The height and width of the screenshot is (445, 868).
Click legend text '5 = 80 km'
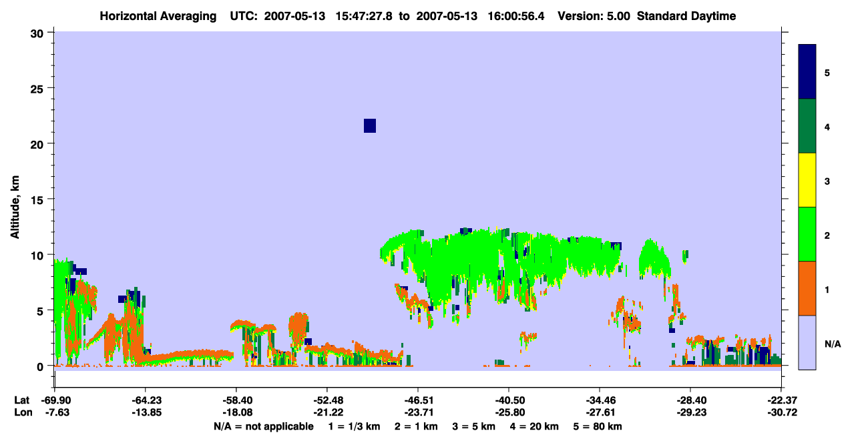click(x=597, y=426)
